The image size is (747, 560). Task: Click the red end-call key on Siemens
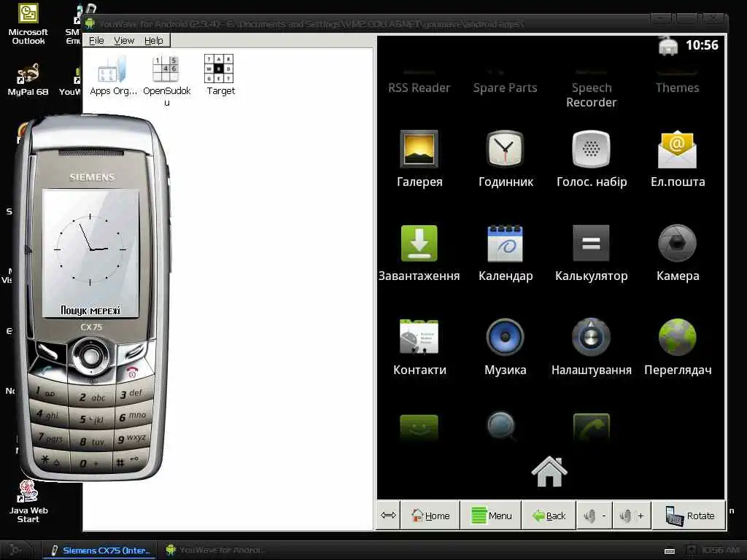pyautogui.click(x=133, y=373)
